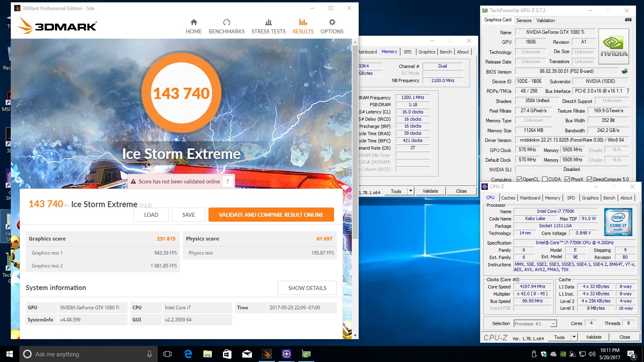644x362 pixels.
Task: Open the Benchmarks section in 3DMark
Action: (227, 27)
